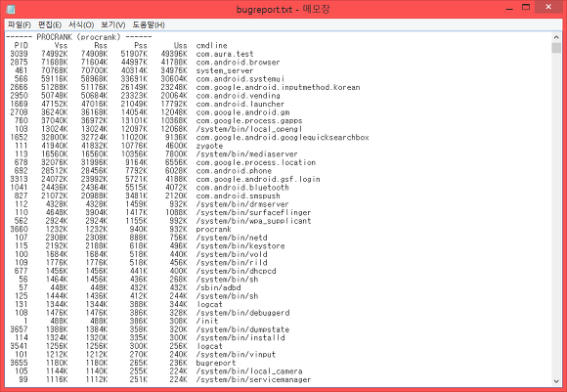
Task: Click the vertical scrollbar thumb
Action: [x=556, y=48]
